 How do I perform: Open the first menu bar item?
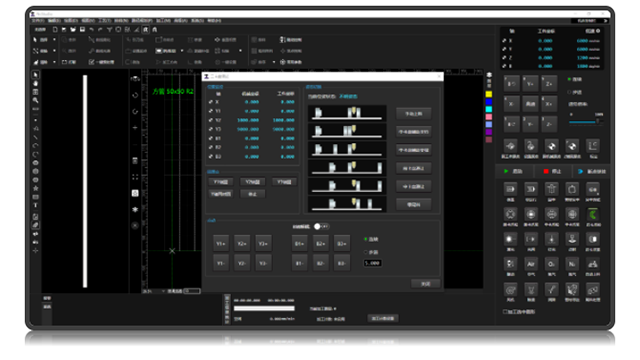click(38, 20)
